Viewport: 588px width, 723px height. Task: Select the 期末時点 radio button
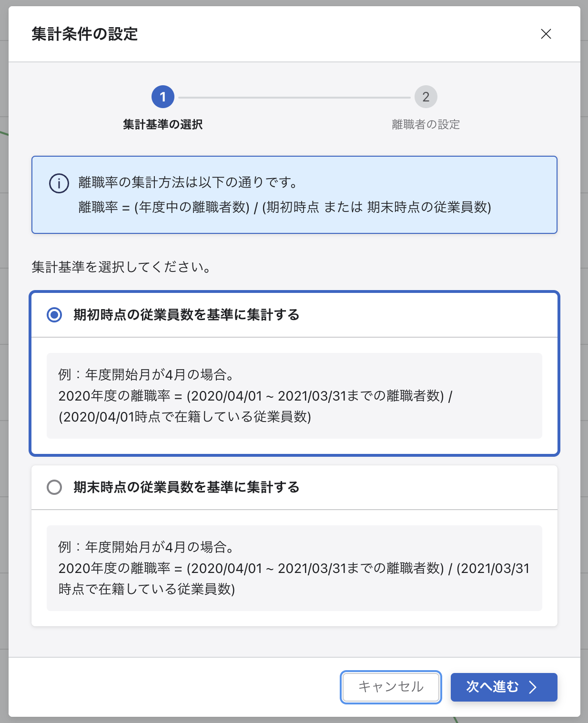pos(54,487)
